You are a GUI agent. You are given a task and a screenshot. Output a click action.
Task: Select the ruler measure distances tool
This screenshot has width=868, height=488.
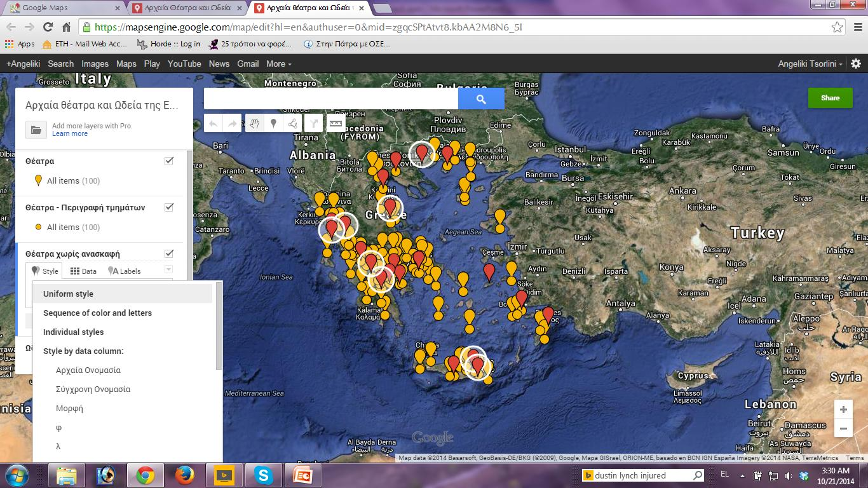click(336, 124)
